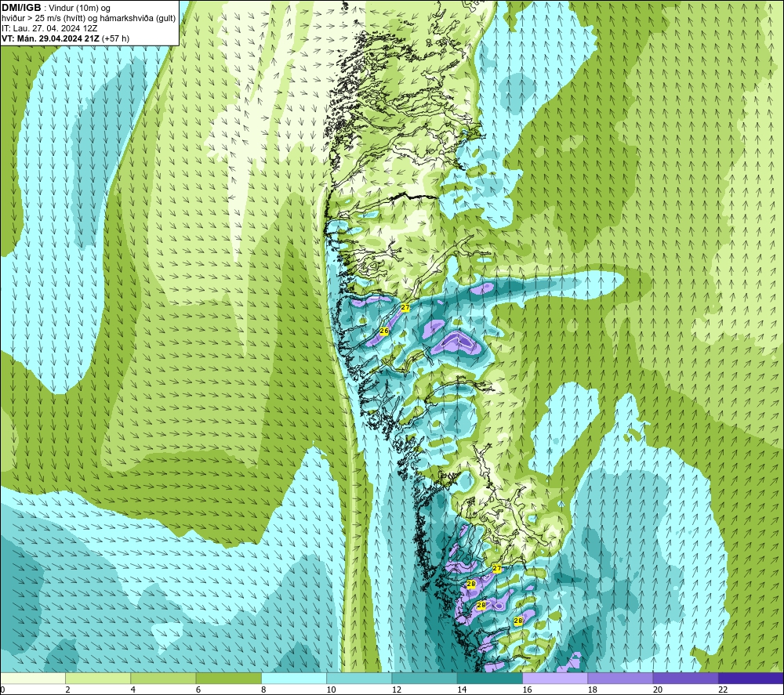Viewport: 784px width, 695px height.
Task: Click the scale number 18
Action: [x=593, y=690]
